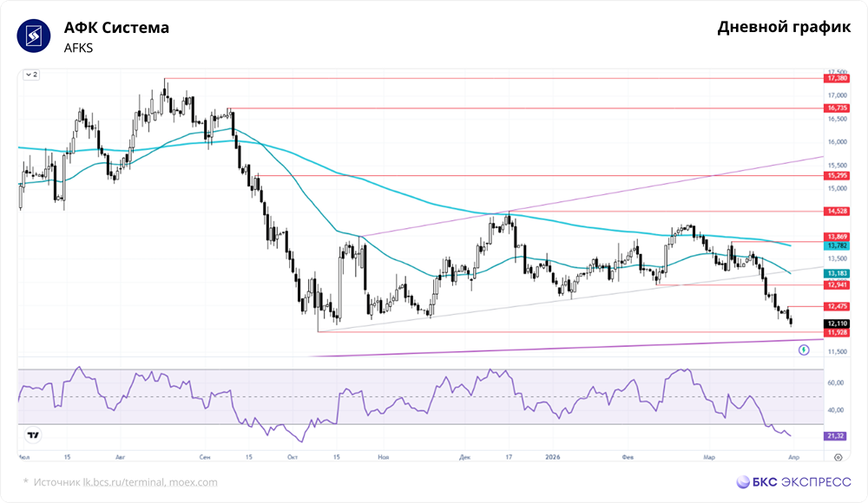Viewport: 868px width, 503px height.
Task: Select the 12,941 red price label
Action: coord(837,285)
